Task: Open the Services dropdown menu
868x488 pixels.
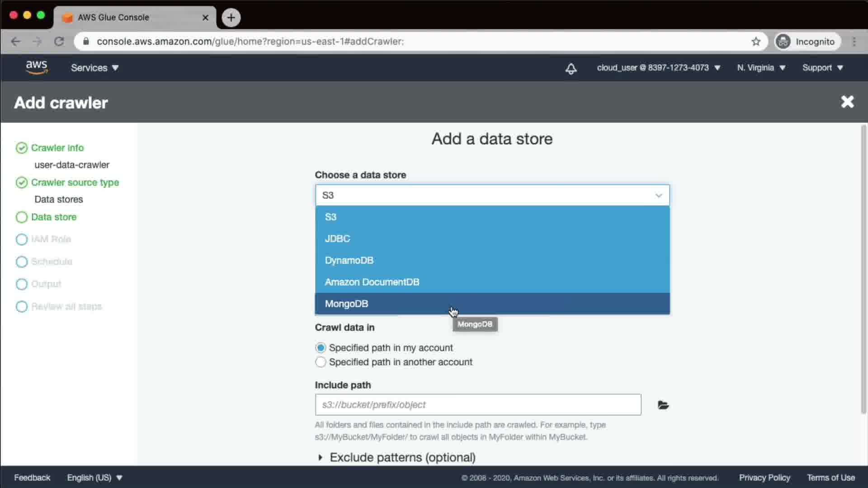Action: pos(94,68)
